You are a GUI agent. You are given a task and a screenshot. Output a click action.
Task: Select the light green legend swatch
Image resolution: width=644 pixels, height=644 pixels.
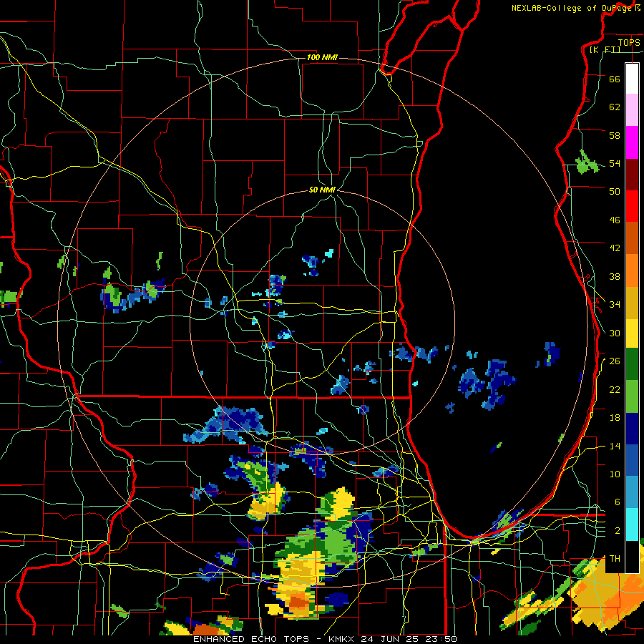point(632,396)
